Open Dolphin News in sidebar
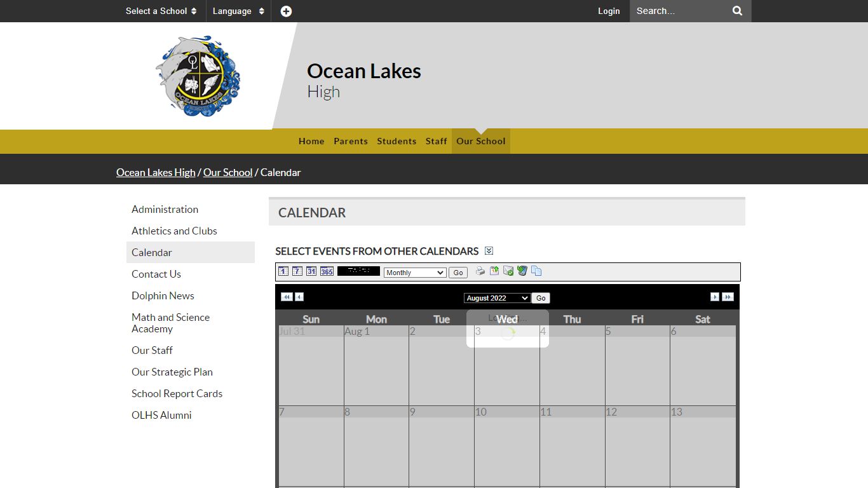 (x=191, y=295)
